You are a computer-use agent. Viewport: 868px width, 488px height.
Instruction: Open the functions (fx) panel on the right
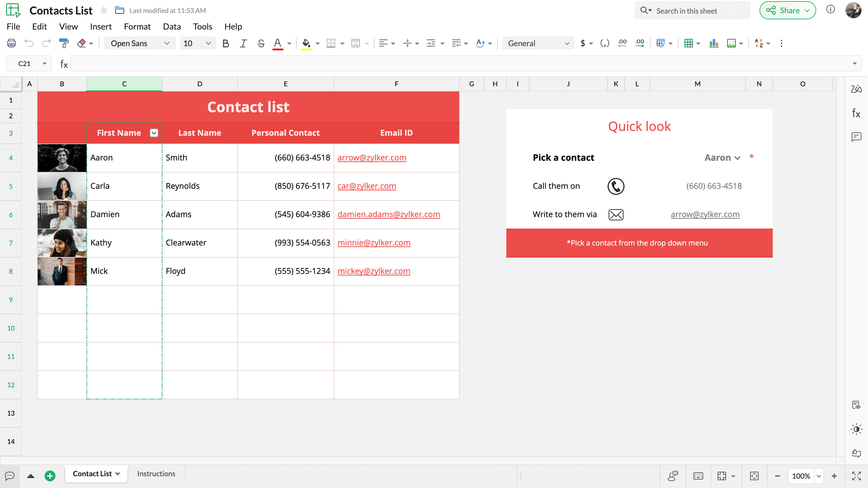pyautogui.click(x=856, y=113)
